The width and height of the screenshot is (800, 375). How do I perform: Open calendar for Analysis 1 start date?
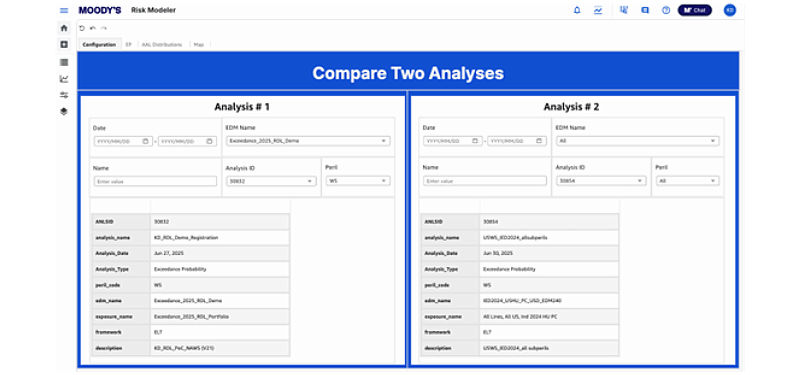click(x=145, y=141)
